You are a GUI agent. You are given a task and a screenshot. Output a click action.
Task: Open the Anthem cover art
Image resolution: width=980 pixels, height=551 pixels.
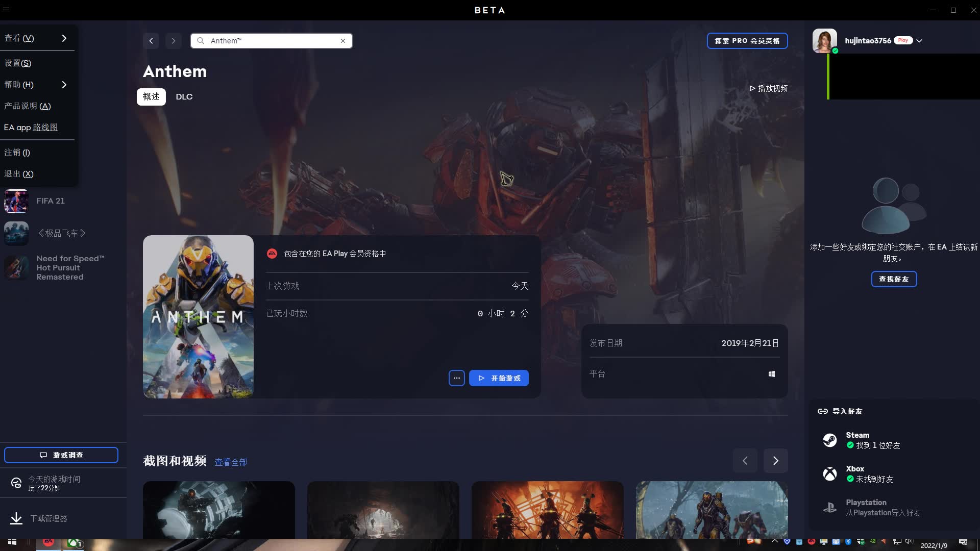[x=198, y=317]
